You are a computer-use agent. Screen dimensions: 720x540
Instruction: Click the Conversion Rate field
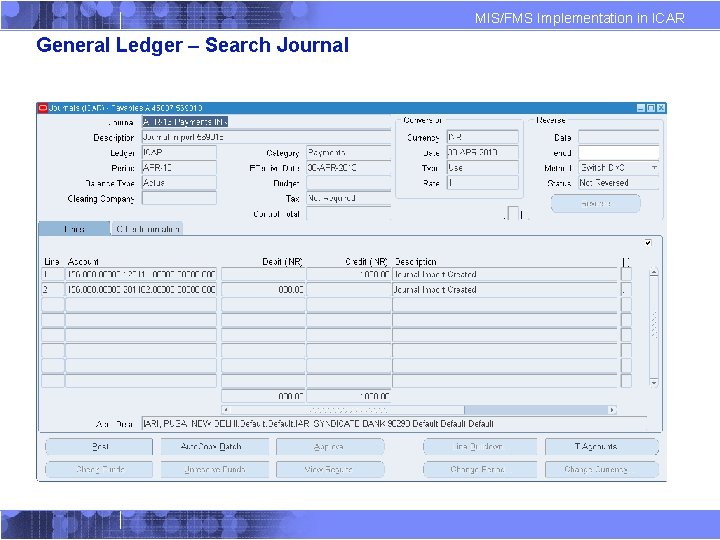(x=483, y=183)
